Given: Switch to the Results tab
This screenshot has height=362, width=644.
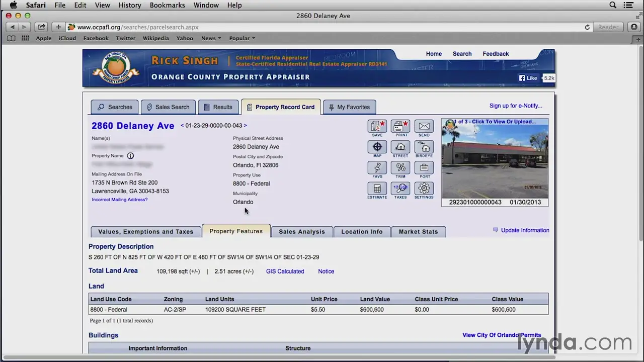Looking at the screenshot, I should pos(218,107).
